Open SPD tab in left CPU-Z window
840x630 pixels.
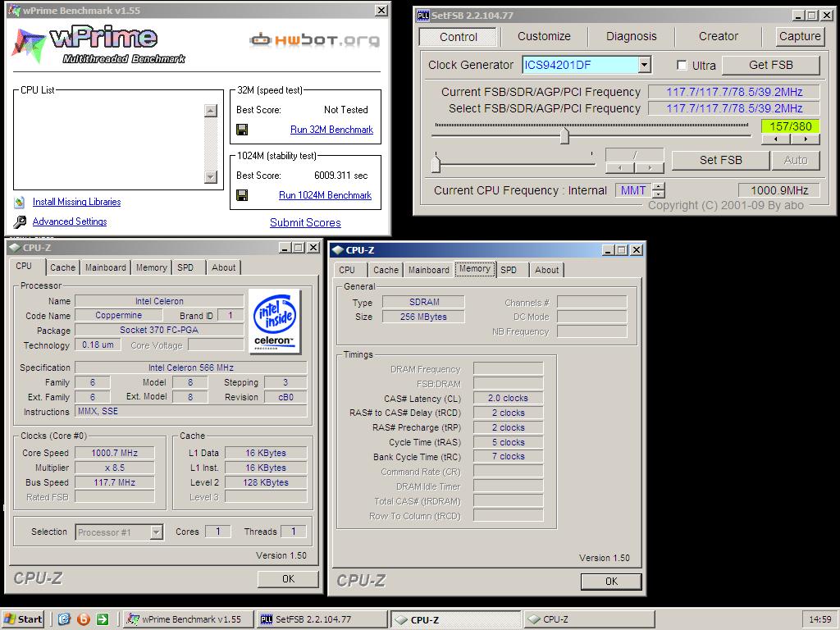(x=185, y=267)
